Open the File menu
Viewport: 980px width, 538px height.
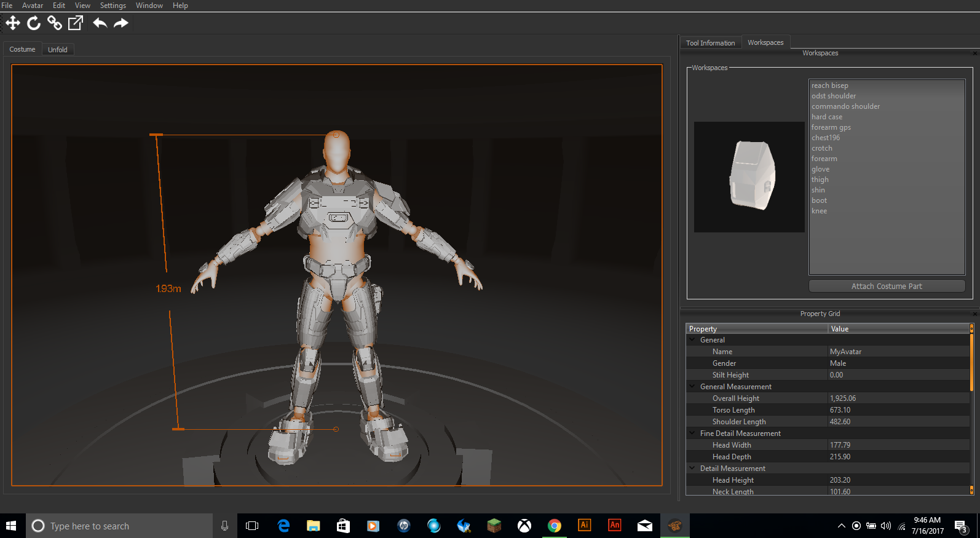click(x=7, y=6)
